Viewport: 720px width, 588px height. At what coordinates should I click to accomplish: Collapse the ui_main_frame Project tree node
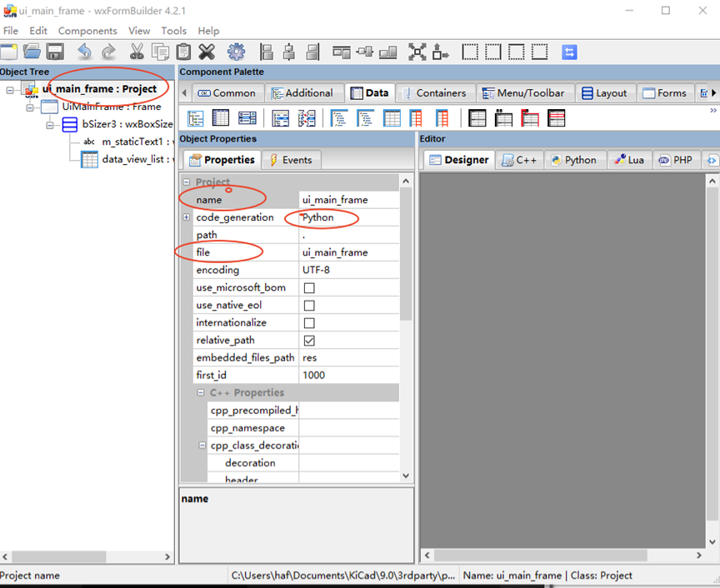point(10,90)
